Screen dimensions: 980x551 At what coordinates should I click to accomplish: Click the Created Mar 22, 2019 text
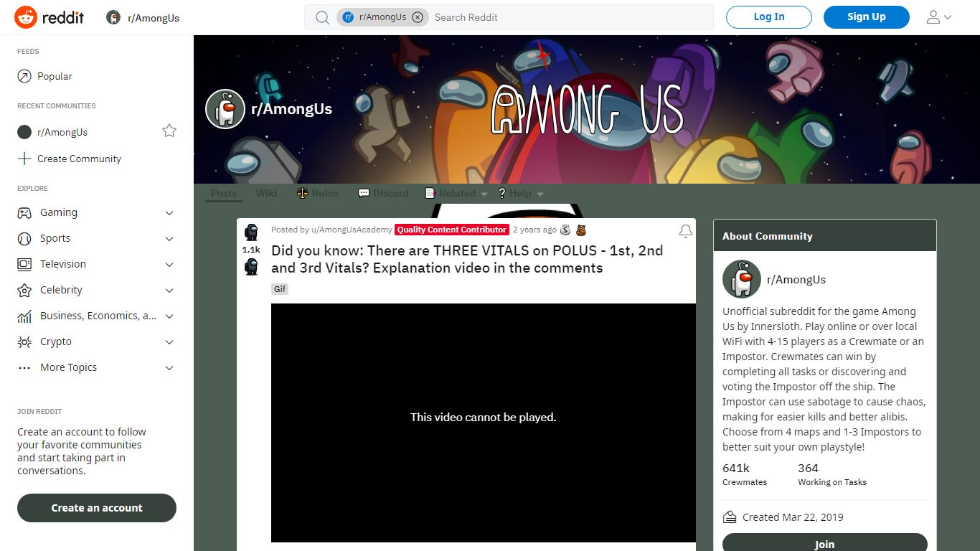pos(793,517)
